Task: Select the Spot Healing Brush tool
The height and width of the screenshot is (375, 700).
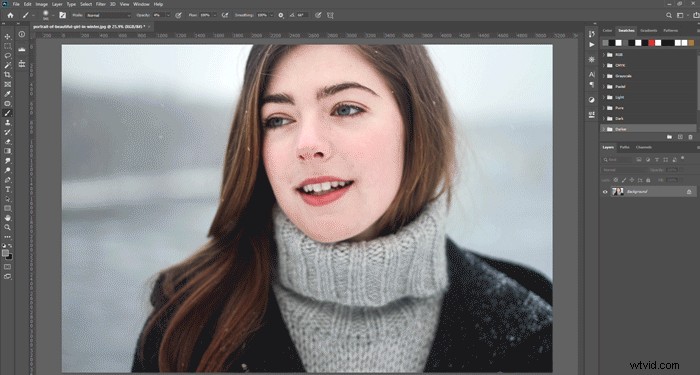Action: (8, 103)
